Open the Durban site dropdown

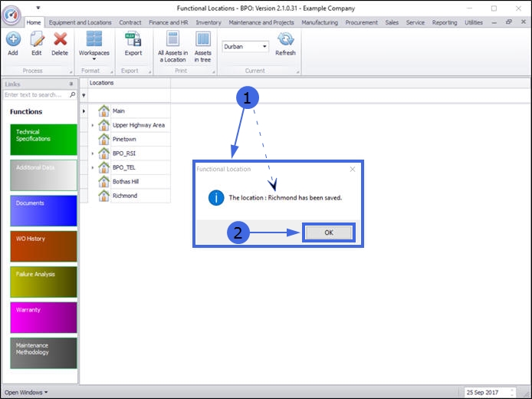point(264,47)
